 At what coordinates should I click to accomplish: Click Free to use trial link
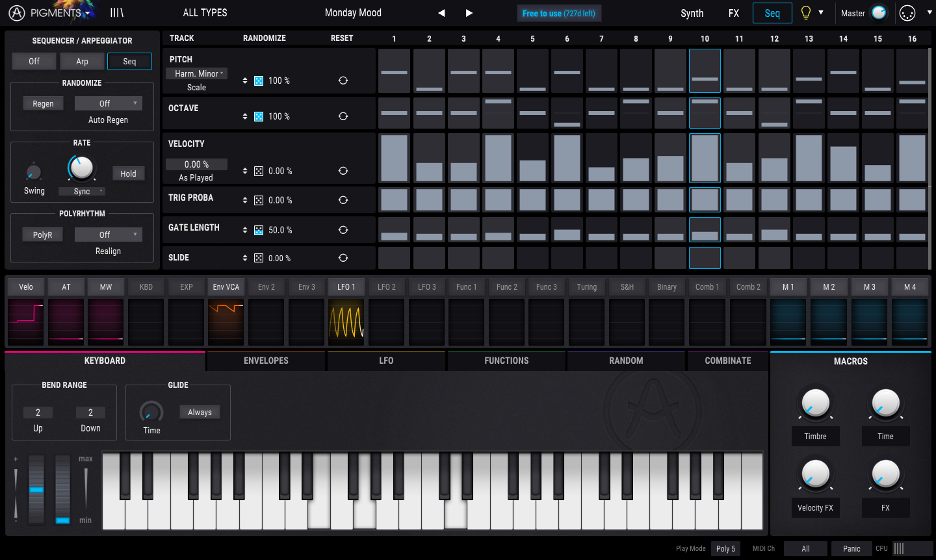pyautogui.click(x=559, y=13)
